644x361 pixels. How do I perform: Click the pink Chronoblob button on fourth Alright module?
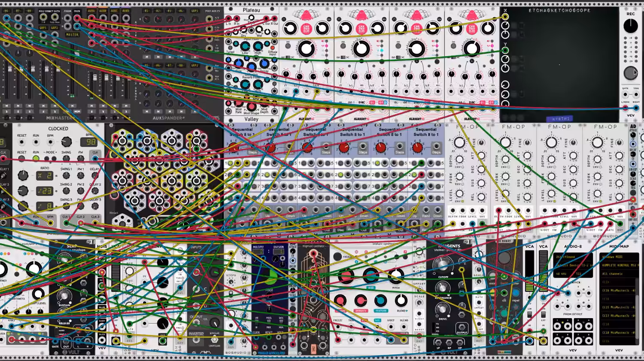pos(471,29)
